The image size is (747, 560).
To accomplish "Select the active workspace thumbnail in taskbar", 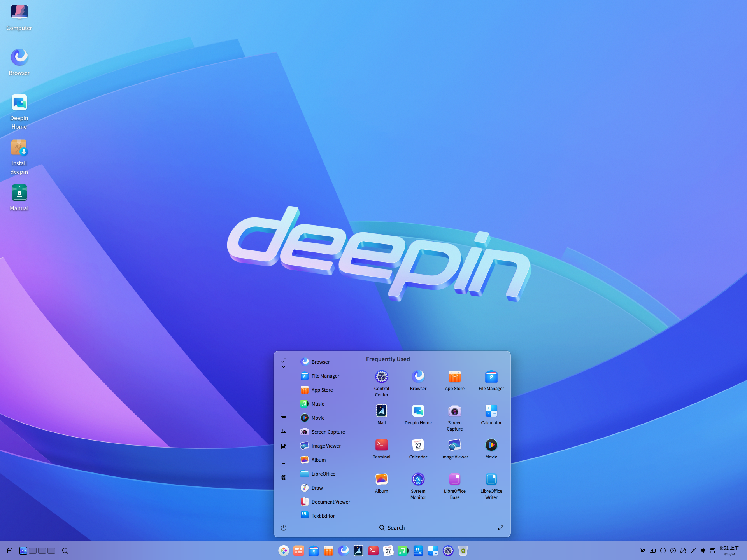I will point(23,551).
